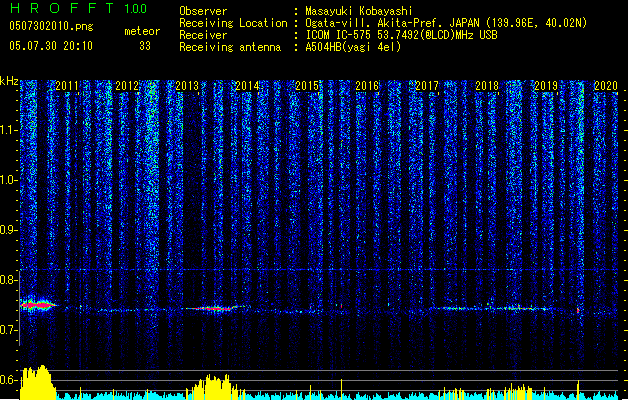Click the Receiving Location value Ogata-vill. Akita-Pref.

(x=374, y=23)
